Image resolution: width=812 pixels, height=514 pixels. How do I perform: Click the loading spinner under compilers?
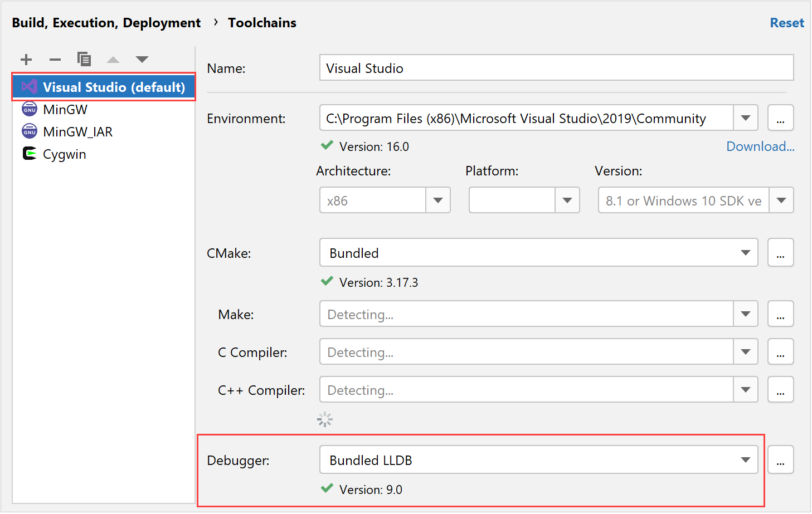(x=325, y=419)
